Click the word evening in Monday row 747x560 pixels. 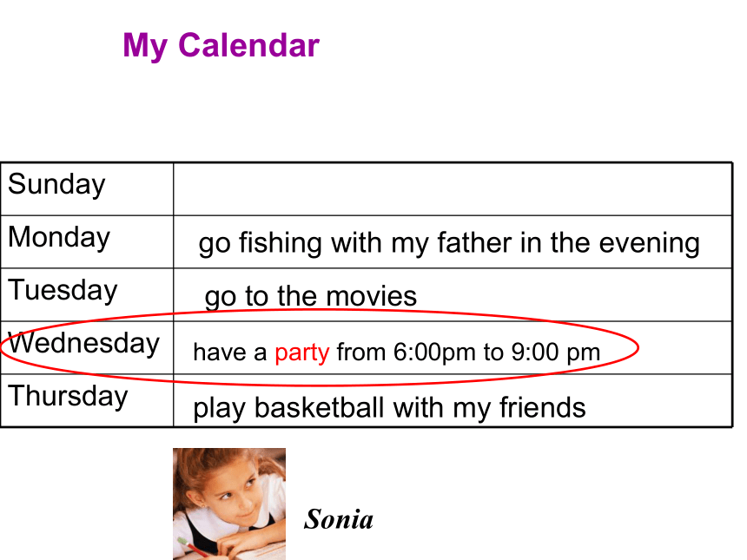[x=649, y=243]
